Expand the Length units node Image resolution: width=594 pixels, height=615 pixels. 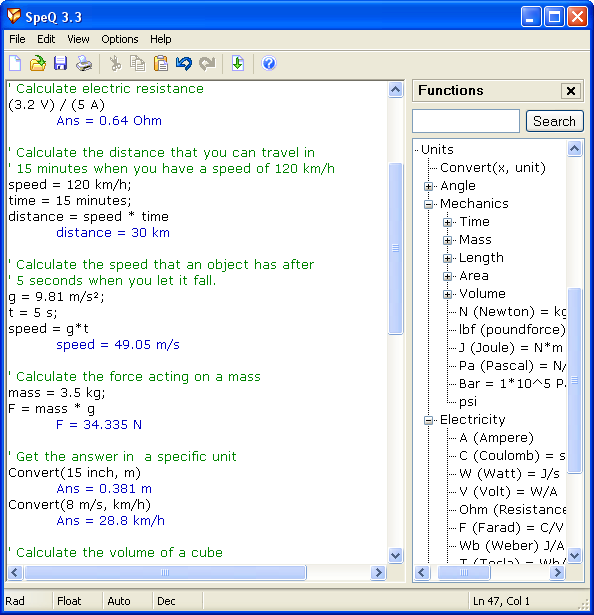447,258
